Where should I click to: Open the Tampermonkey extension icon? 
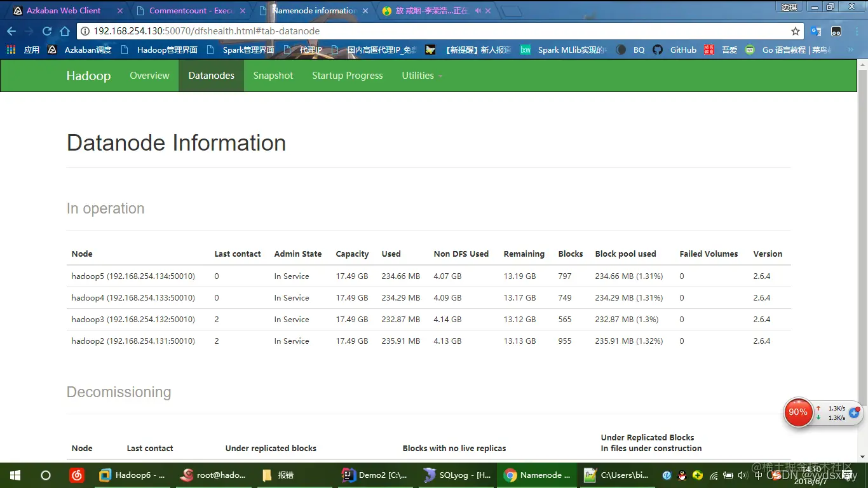837,31
